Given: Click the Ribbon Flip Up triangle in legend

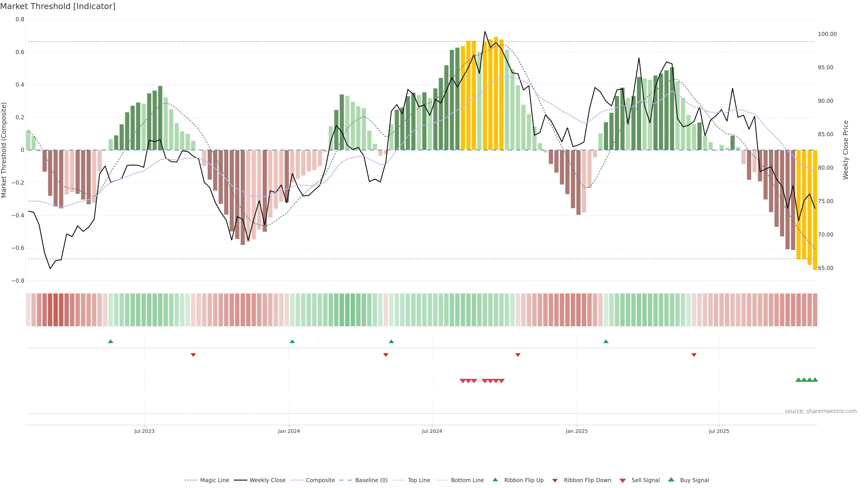Looking at the screenshot, I should [495, 480].
